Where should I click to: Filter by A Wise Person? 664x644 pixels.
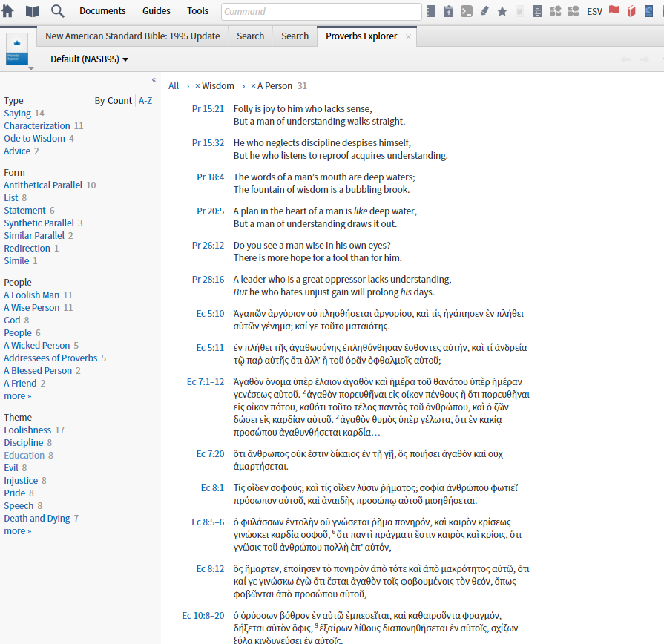coord(32,308)
